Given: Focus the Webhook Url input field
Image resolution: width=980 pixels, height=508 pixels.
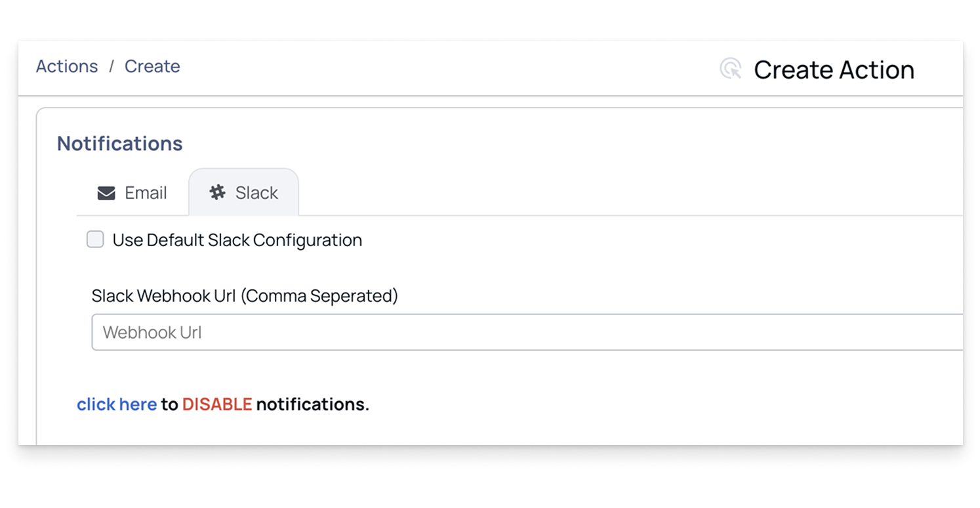Looking at the screenshot, I should [525, 332].
